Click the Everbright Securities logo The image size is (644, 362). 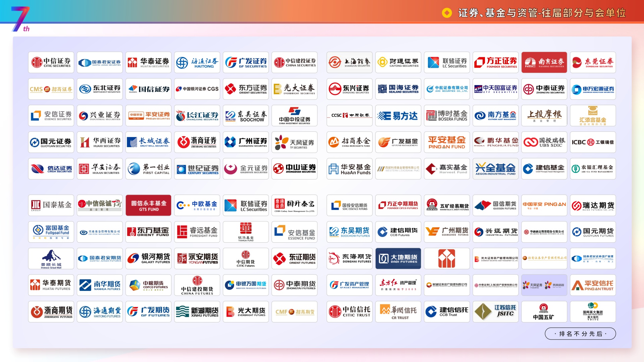tap(294, 89)
